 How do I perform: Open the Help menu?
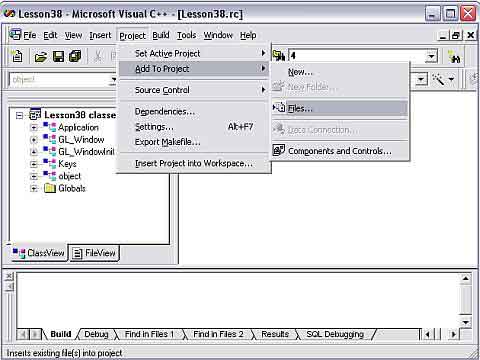point(248,35)
